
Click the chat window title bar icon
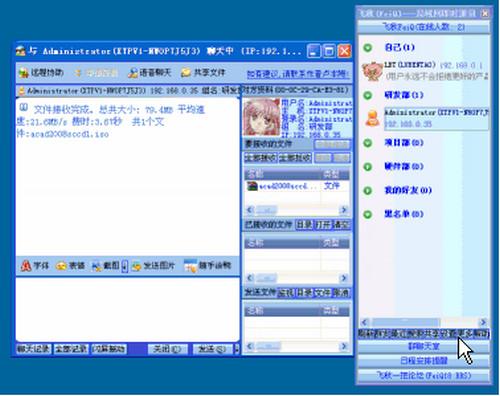[x=21, y=51]
